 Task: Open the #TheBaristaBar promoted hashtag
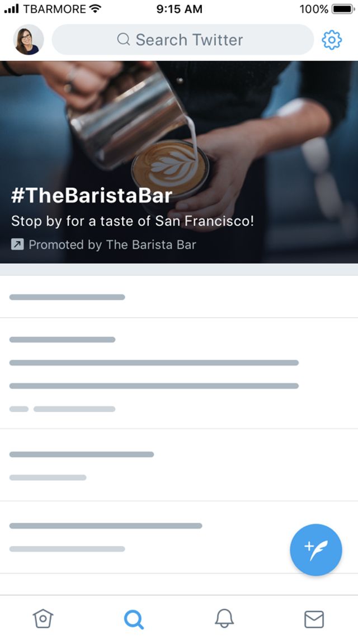point(92,195)
